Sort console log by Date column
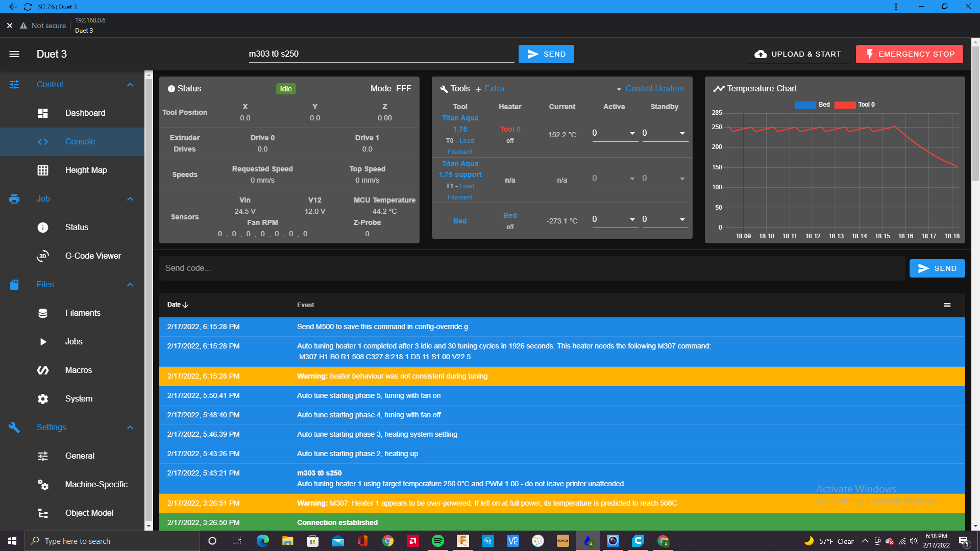This screenshot has height=551, width=980. coord(178,305)
